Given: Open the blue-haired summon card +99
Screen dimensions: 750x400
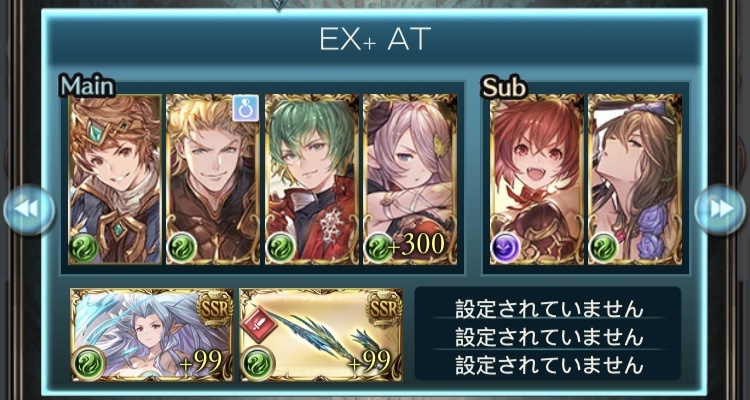Looking at the screenshot, I should point(152,334).
